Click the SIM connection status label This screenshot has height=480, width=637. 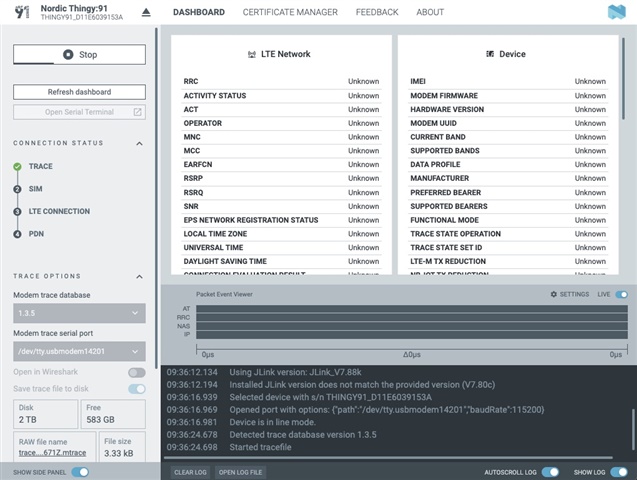tap(35, 189)
